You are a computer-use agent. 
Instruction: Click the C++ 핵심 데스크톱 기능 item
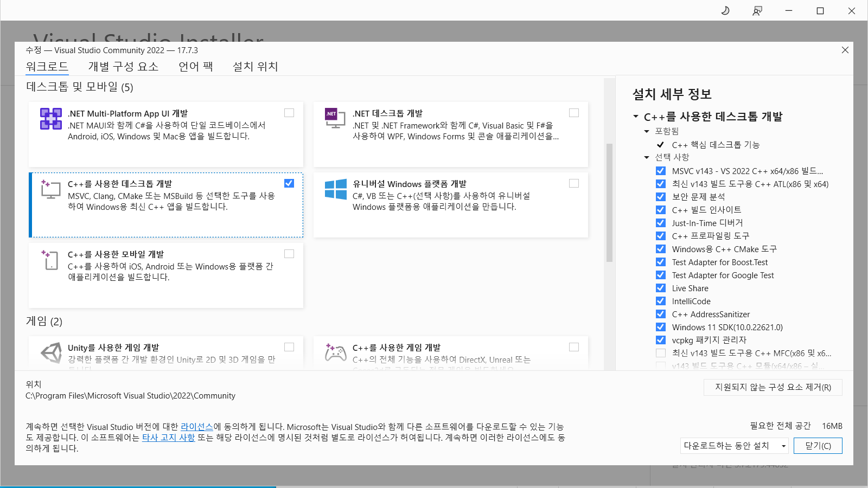716,145
